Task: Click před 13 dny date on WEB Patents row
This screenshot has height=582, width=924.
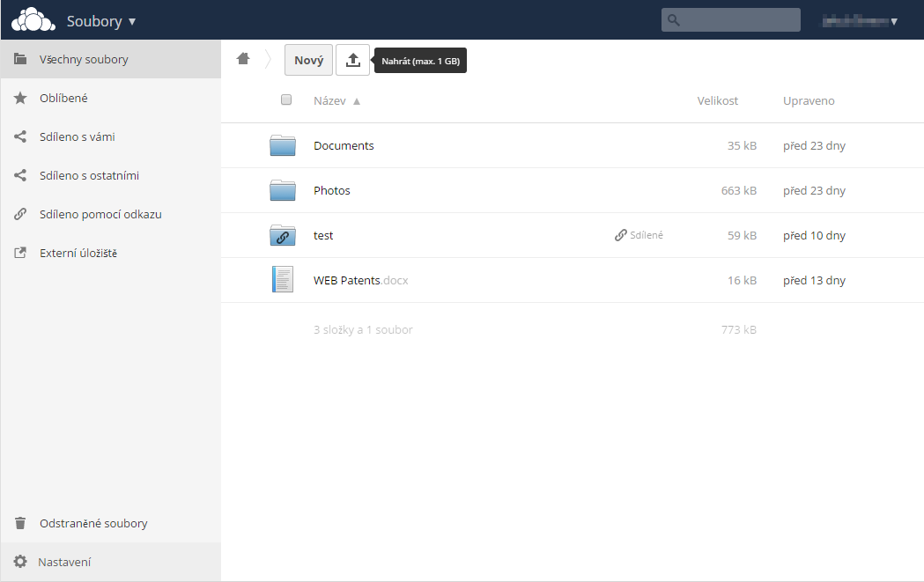Action: (x=814, y=280)
